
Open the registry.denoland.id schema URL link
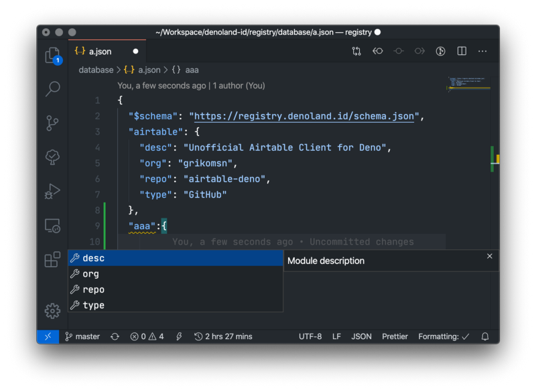click(304, 116)
